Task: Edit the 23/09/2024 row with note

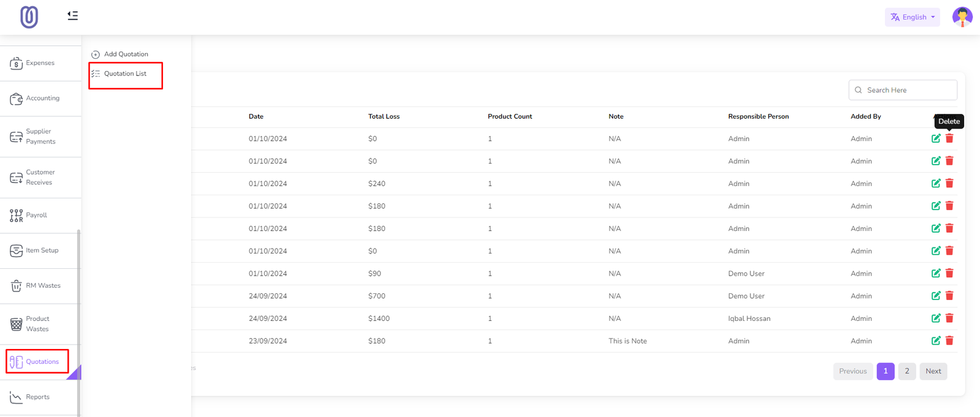Action: pyautogui.click(x=936, y=341)
